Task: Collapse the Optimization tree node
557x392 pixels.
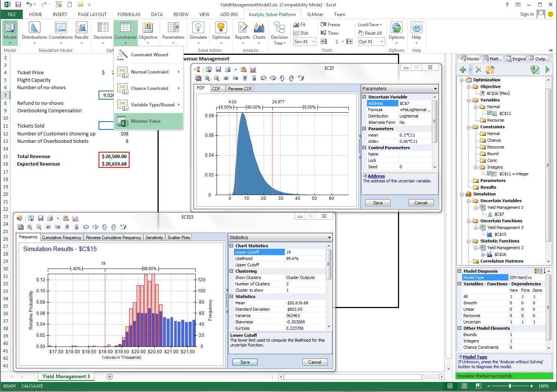Action: coord(462,80)
